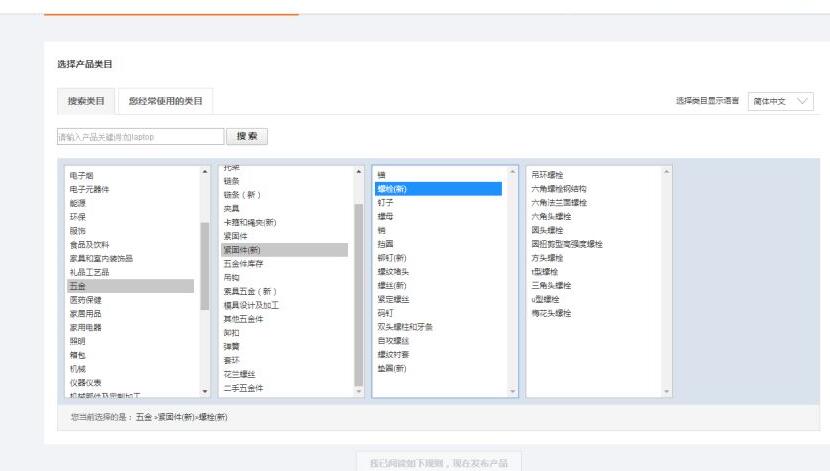Click the down arrow on the bolt types list
Screen dimensions: 830x471
(x=666, y=391)
